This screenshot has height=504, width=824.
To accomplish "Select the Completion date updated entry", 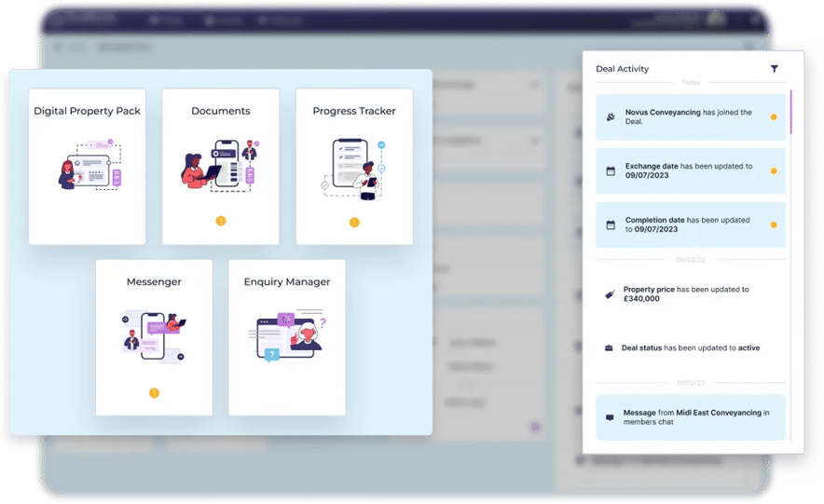I will click(691, 225).
